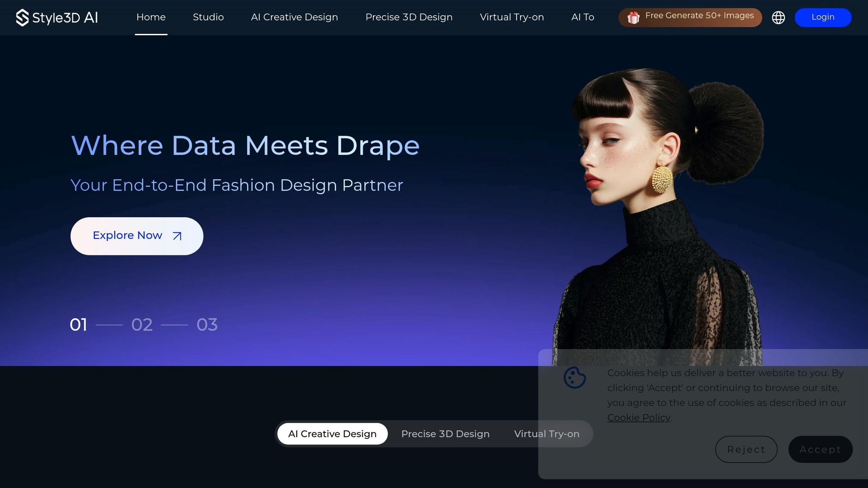Click the cookie icon in banner
This screenshot has width=868, height=488.
[575, 377]
